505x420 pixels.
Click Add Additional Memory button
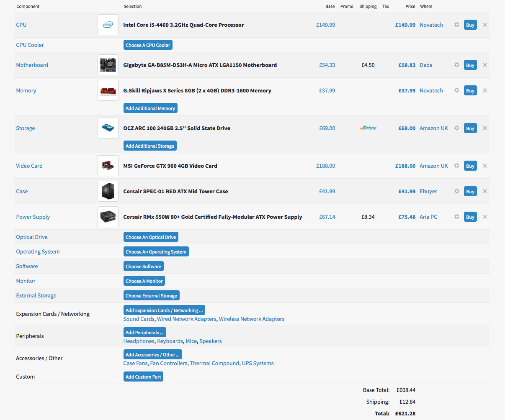(150, 108)
